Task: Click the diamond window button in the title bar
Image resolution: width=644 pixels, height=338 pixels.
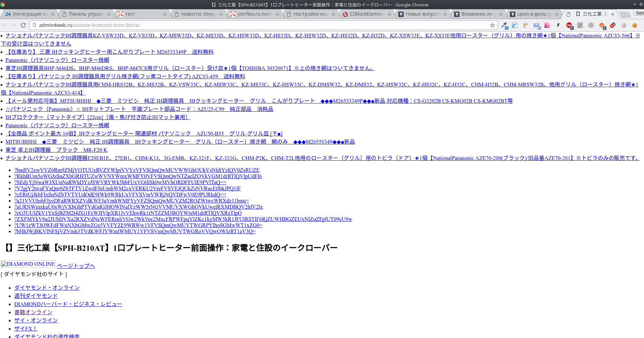Action: [x=641, y=4]
